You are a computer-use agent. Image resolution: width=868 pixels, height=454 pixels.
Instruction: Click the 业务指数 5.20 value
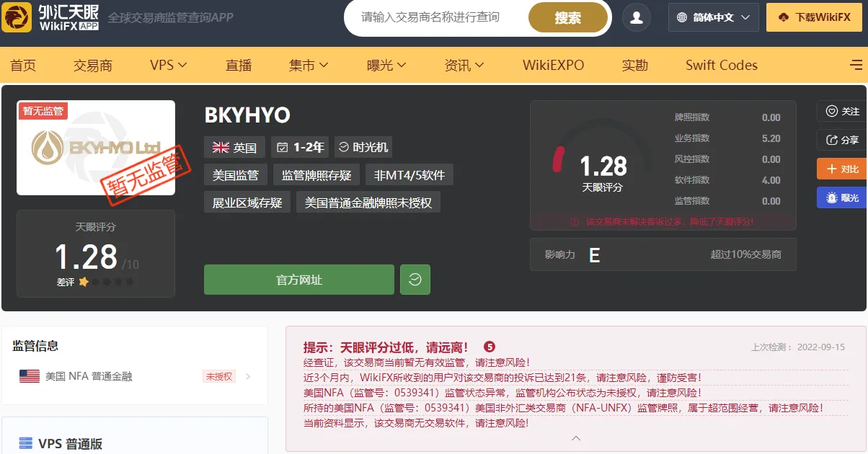coord(771,138)
